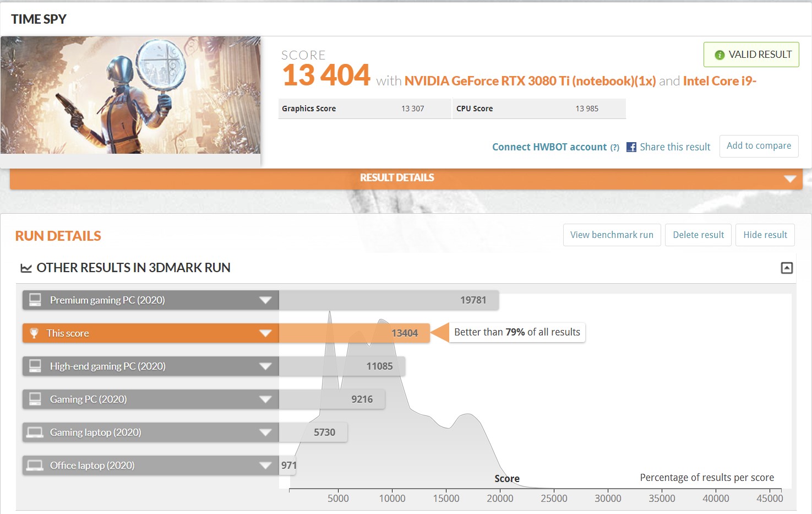
Task: Click Add to compare button
Action: click(759, 146)
